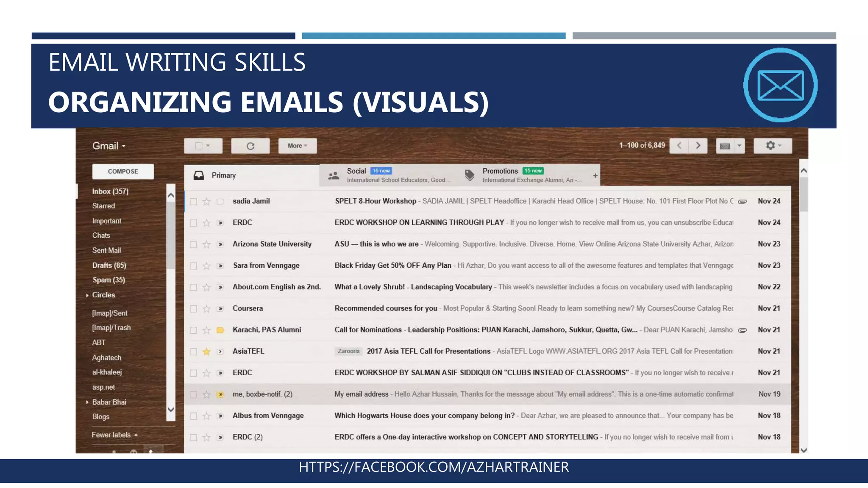Go to newer emails with previous-page arrow
The height and width of the screenshot is (488, 868).
click(679, 145)
